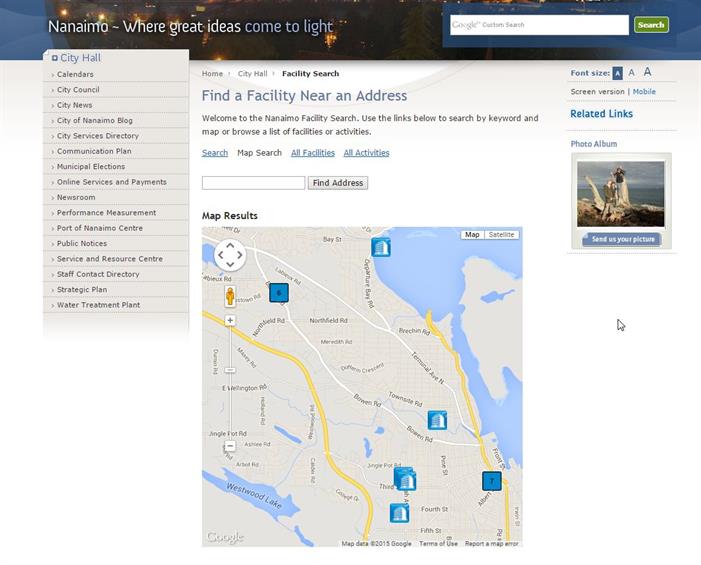Click the address input field

coord(253,183)
